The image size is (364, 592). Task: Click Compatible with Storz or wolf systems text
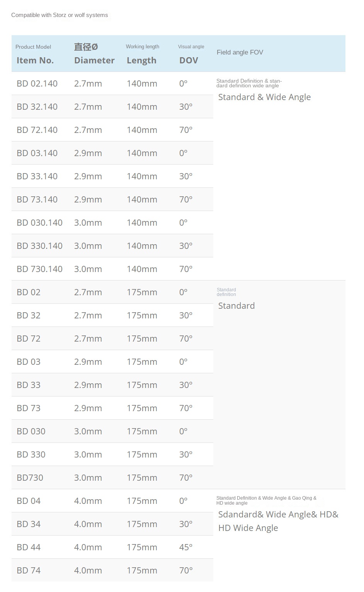(x=60, y=15)
